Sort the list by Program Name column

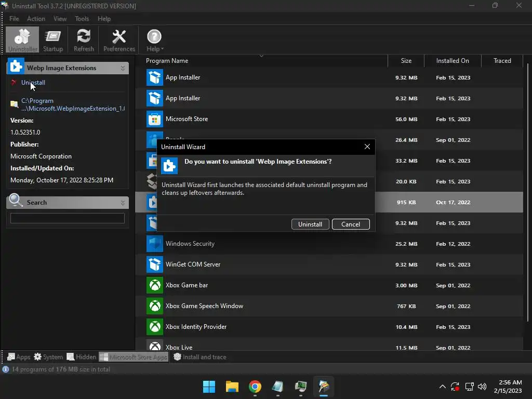167,61
